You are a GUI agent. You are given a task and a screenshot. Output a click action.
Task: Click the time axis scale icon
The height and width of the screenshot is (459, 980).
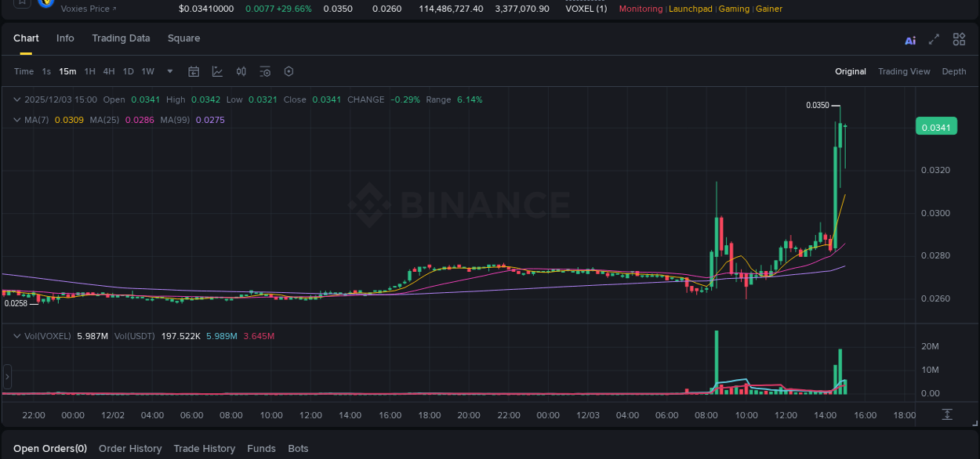point(947,414)
